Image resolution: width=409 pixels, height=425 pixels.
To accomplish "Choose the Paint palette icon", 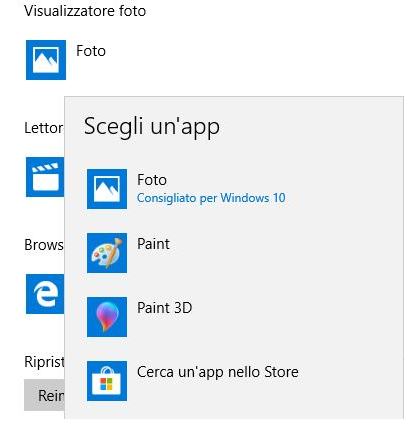I will click(107, 253).
